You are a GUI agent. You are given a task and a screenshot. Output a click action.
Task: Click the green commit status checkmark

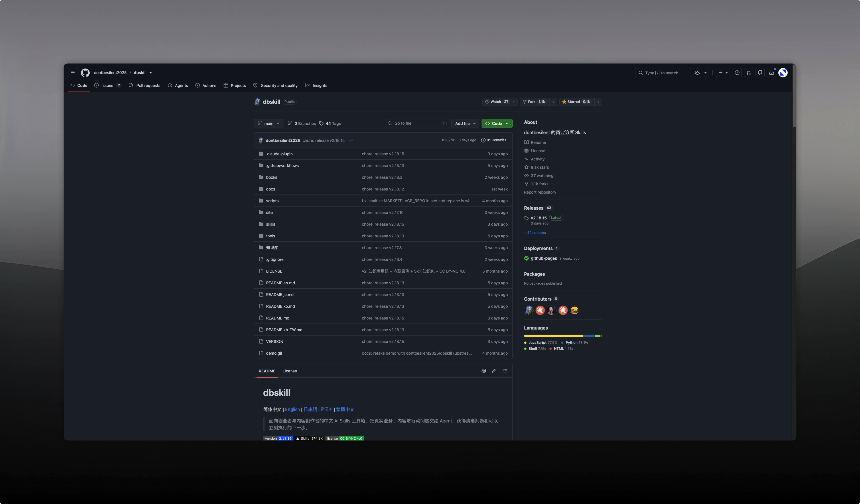point(351,140)
